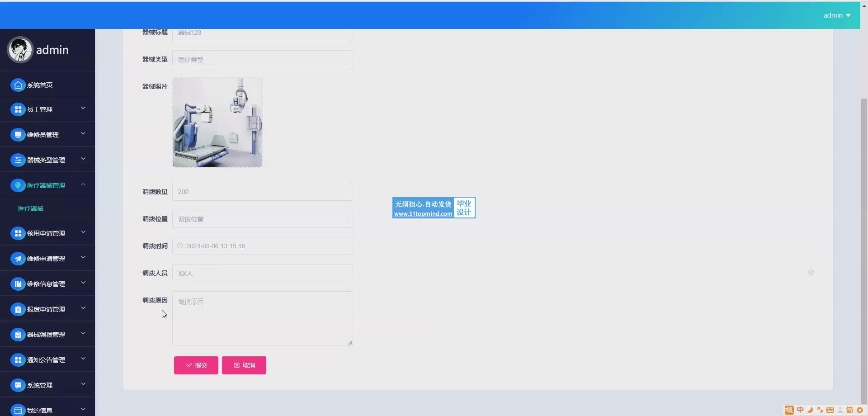Click the 器械照片 field label
The width and height of the screenshot is (868, 416).
155,86
